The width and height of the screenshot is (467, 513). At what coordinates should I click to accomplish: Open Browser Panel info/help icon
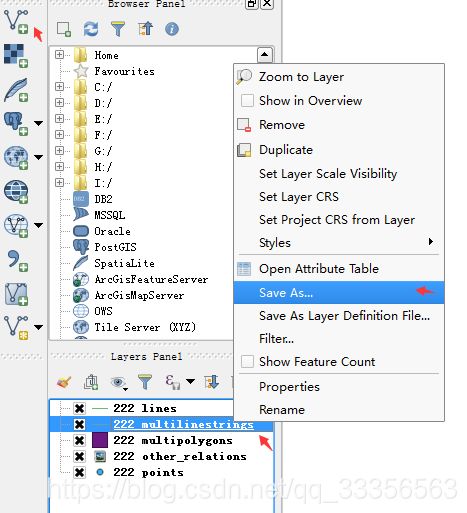tap(172, 29)
